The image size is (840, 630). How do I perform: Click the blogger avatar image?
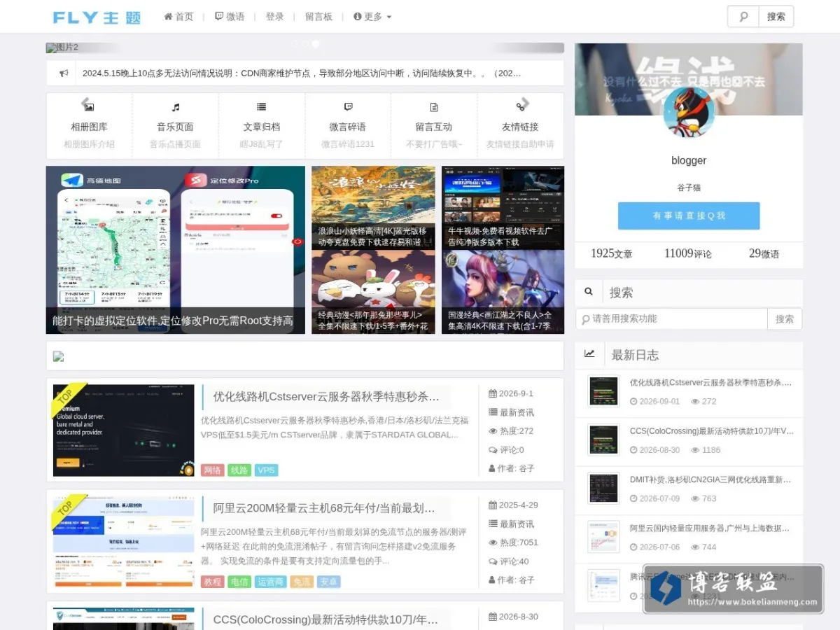pos(689,112)
